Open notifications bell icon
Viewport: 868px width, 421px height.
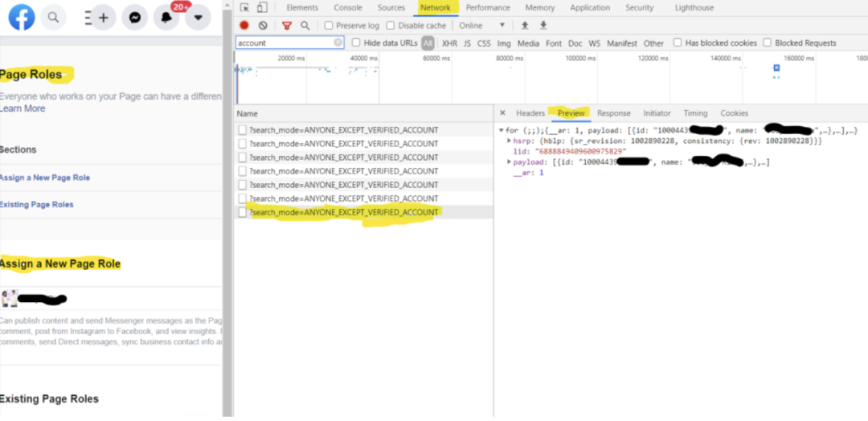[x=166, y=17]
